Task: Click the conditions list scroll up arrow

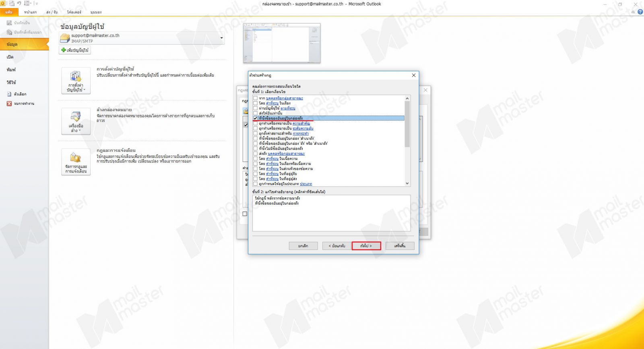Action: pyautogui.click(x=407, y=98)
